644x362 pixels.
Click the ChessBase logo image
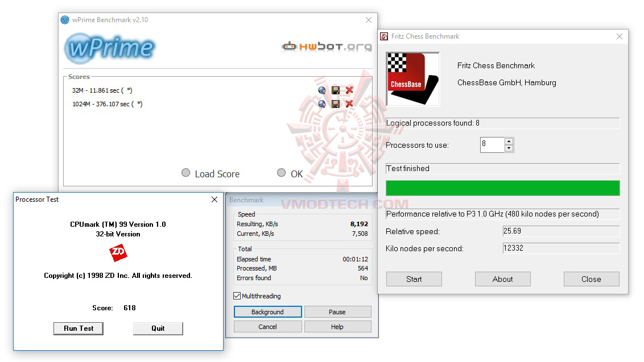pyautogui.click(x=413, y=79)
